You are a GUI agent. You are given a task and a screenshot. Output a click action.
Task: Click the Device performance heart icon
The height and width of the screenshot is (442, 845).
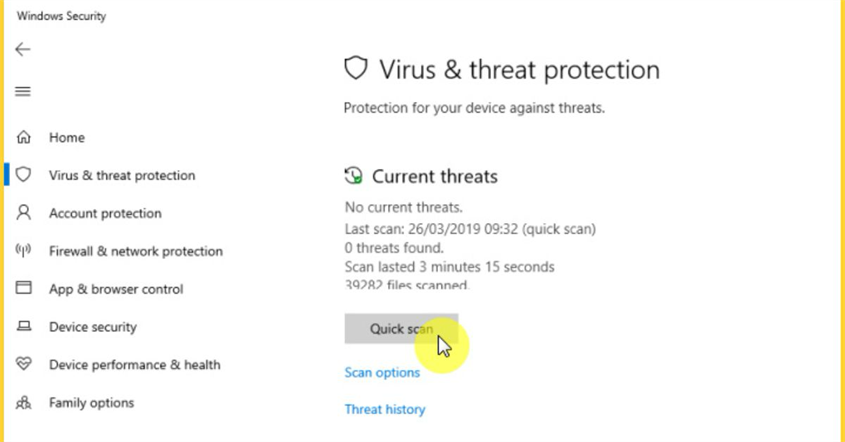tap(24, 365)
